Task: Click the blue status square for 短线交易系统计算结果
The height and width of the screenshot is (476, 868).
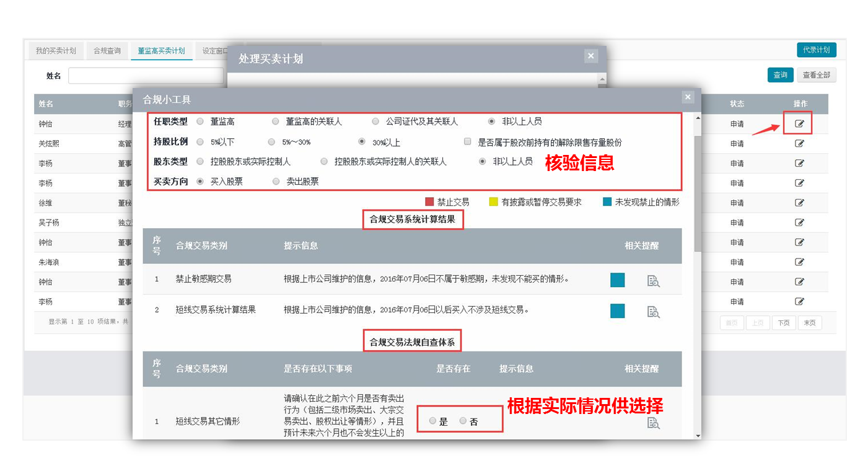Action: pyautogui.click(x=618, y=311)
